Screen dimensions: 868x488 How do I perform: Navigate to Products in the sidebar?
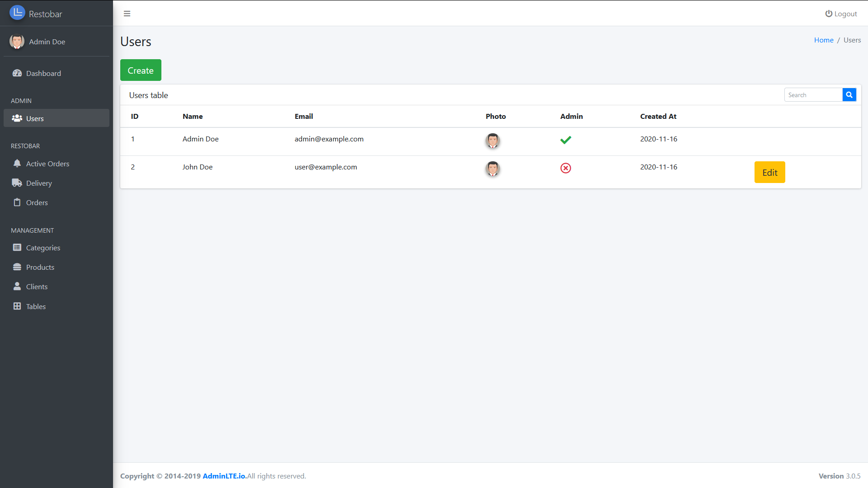coord(40,267)
